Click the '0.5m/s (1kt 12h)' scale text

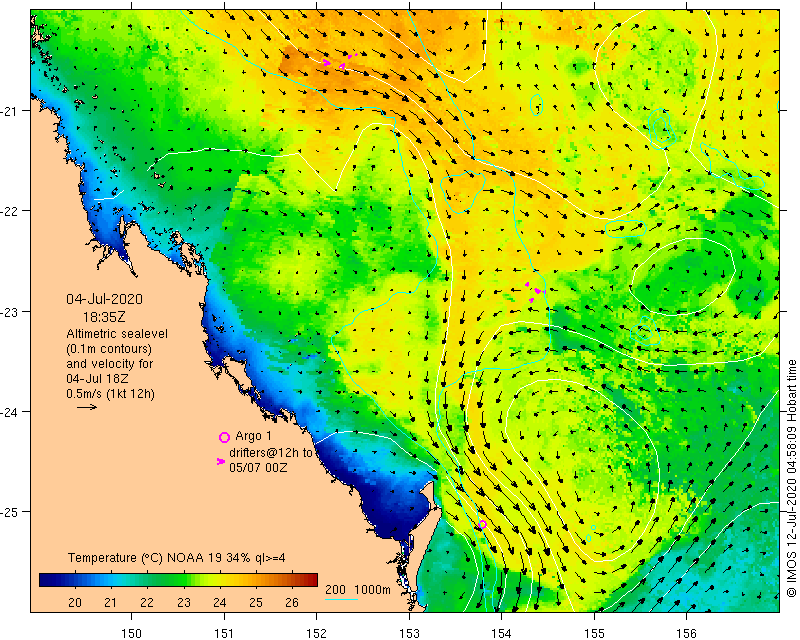click(111, 395)
